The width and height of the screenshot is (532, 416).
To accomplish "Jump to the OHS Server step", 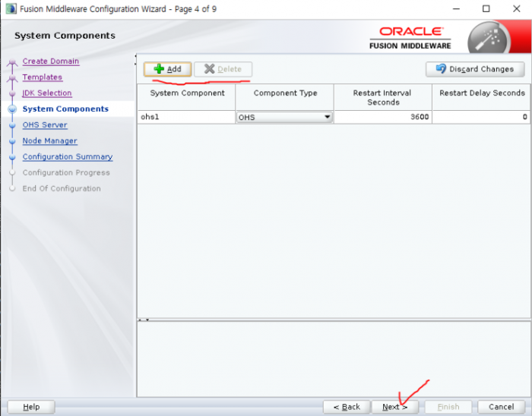I will point(45,125).
